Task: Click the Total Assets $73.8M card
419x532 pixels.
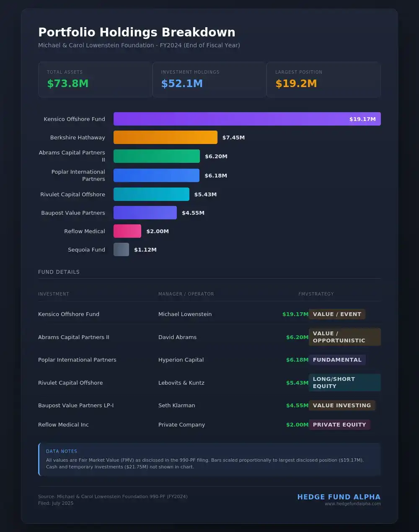Action: tap(95, 80)
